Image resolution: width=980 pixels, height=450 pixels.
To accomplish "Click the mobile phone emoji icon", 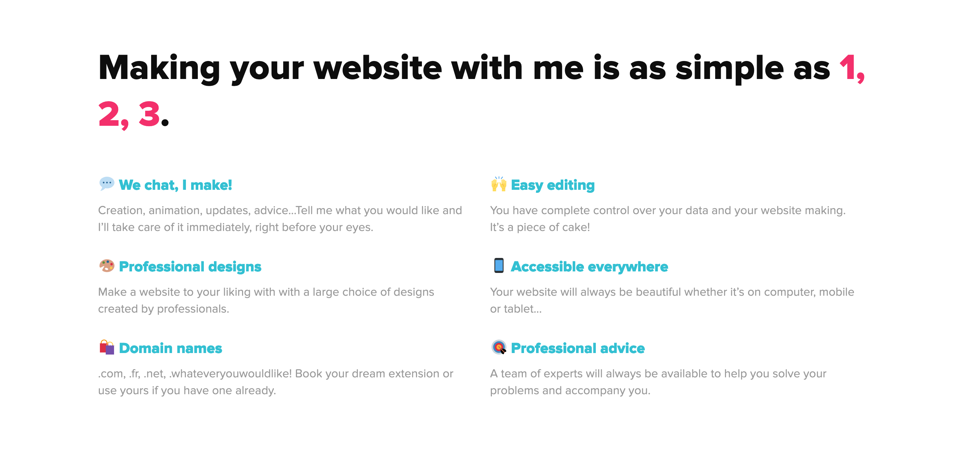I will (498, 266).
